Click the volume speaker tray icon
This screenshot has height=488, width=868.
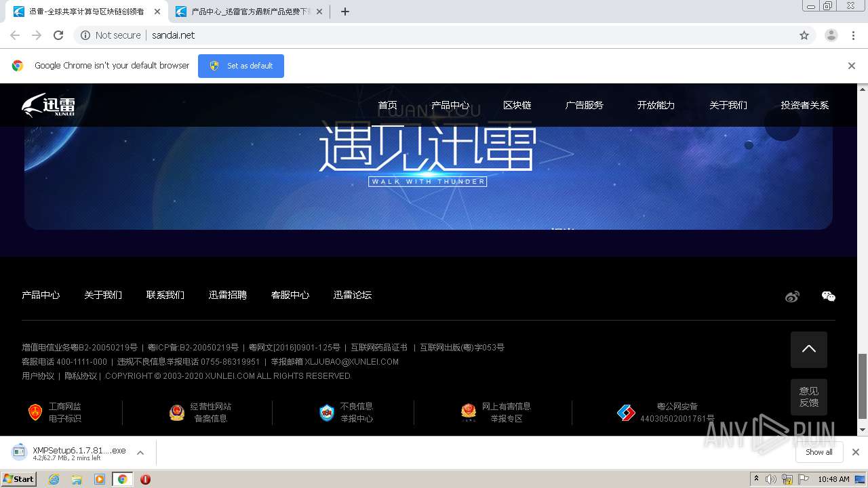[771, 479]
